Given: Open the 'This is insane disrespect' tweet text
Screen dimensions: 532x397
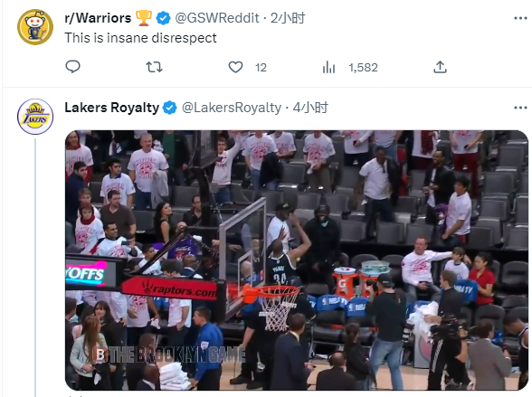Looking at the screenshot, I should click(140, 38).
